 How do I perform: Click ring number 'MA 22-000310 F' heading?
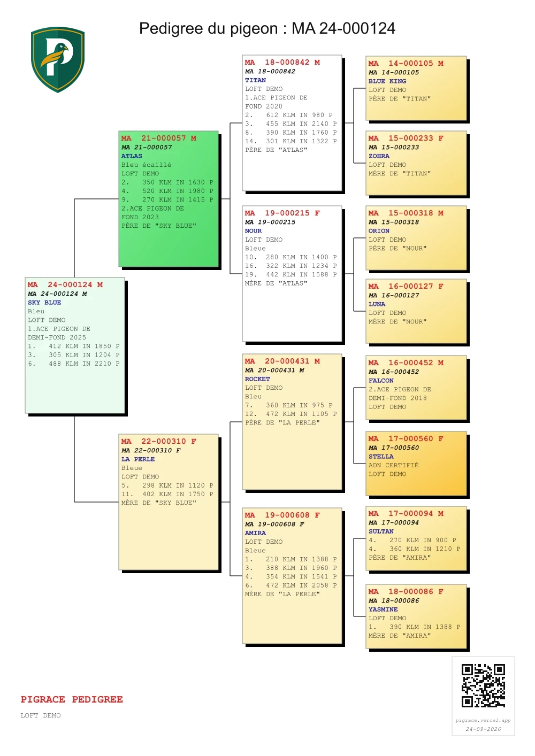coord(159,441)
